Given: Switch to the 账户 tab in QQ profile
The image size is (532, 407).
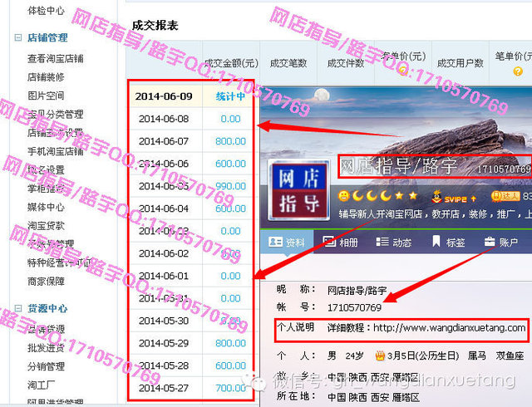Looking at the screenshot, I should point(501,243).
